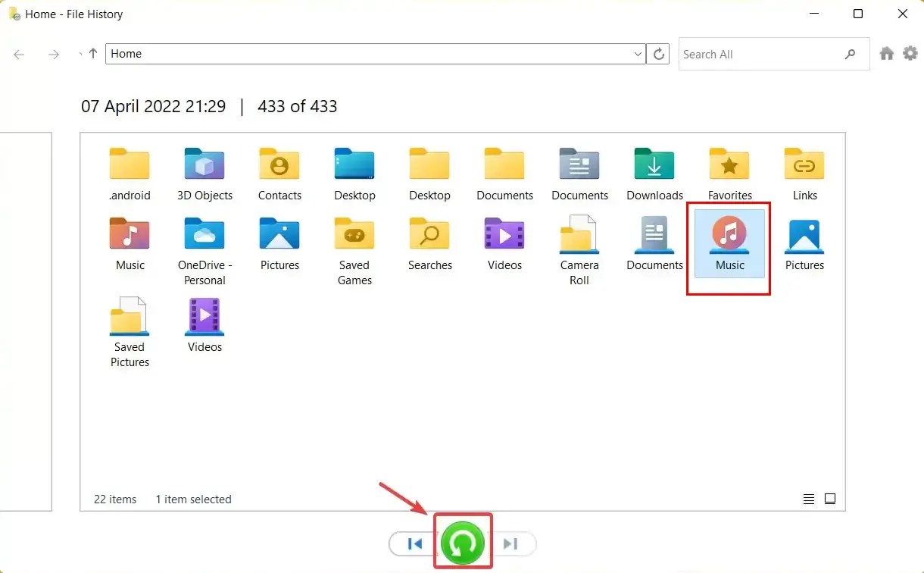Navigate up one folder level

coord(91,54)
